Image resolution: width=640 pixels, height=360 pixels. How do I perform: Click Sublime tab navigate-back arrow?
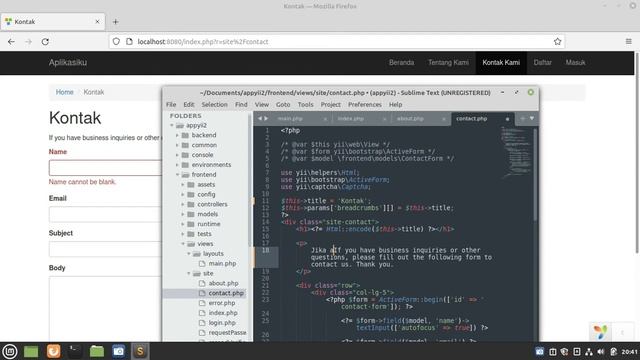click(260, 118)
